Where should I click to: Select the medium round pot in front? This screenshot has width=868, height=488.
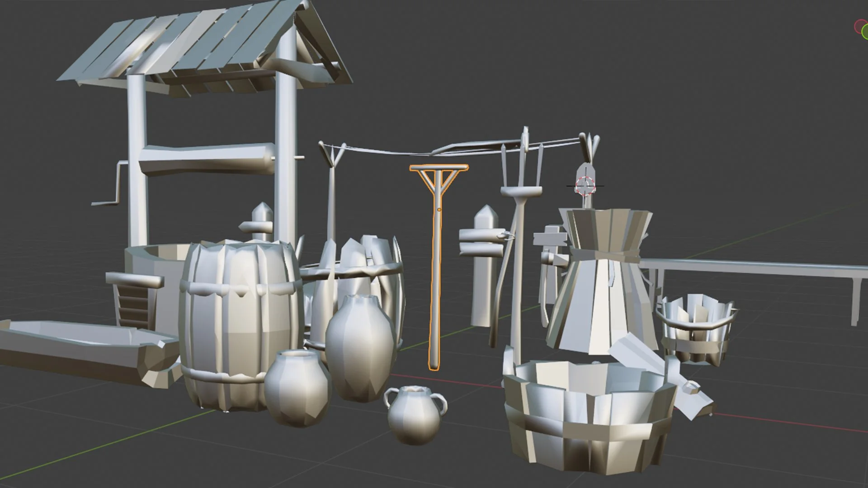[296, 389]
